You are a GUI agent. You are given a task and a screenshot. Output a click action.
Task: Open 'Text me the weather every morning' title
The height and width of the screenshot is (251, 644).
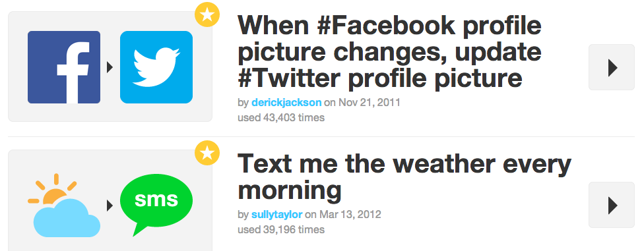pyautogui.click(x=404, y=177)
